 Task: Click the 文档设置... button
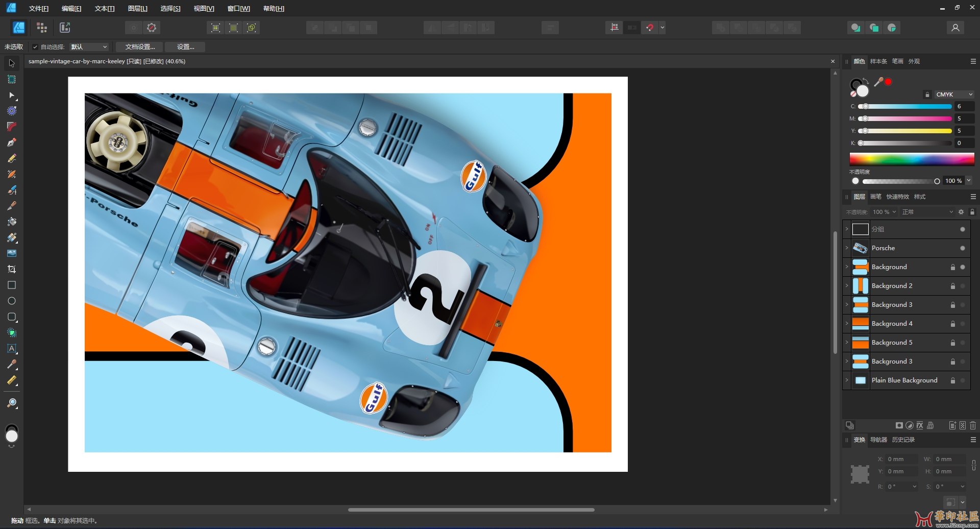click(x=140, y=47)
